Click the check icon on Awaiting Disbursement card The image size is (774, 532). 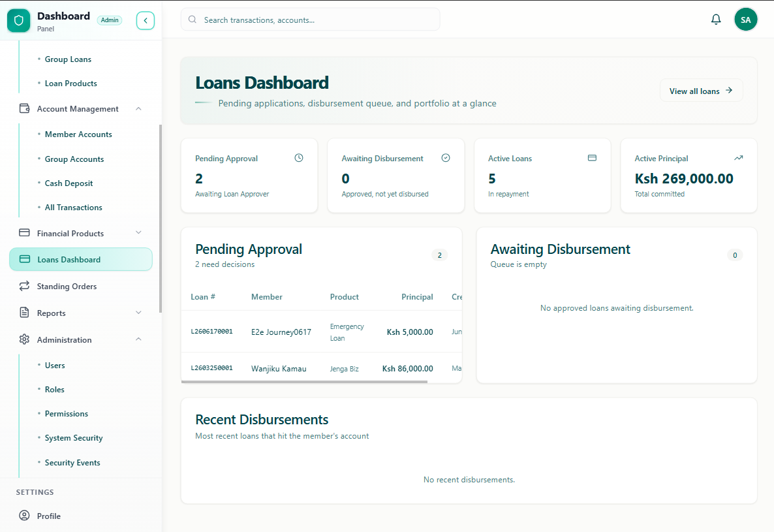tap(445, 158)
